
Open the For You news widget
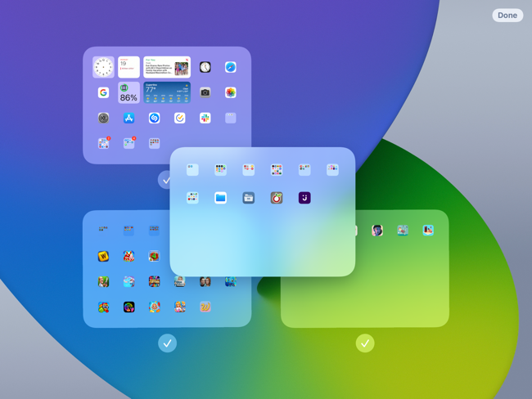[x=167, y=67]
